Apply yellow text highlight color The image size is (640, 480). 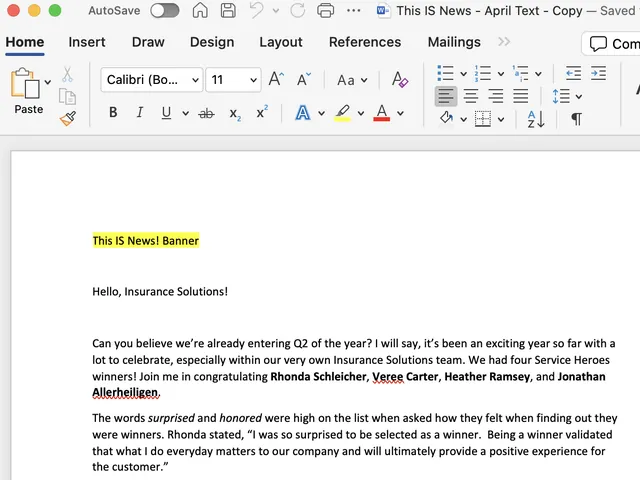coord(342,113)
